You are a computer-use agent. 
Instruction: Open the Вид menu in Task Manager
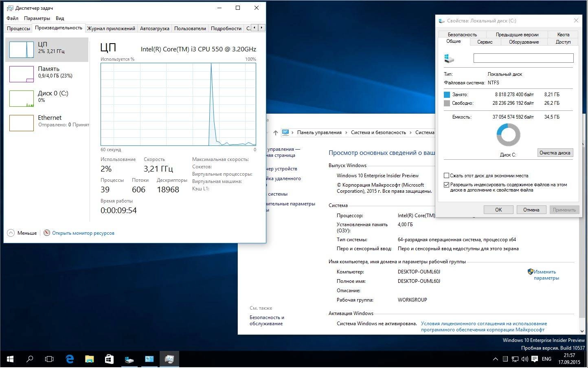60,18
